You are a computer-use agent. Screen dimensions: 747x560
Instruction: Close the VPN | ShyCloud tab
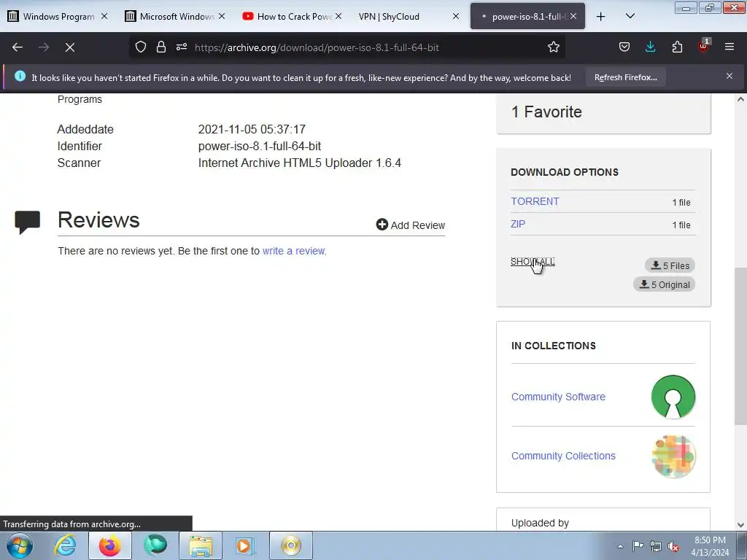coord(455,16)
